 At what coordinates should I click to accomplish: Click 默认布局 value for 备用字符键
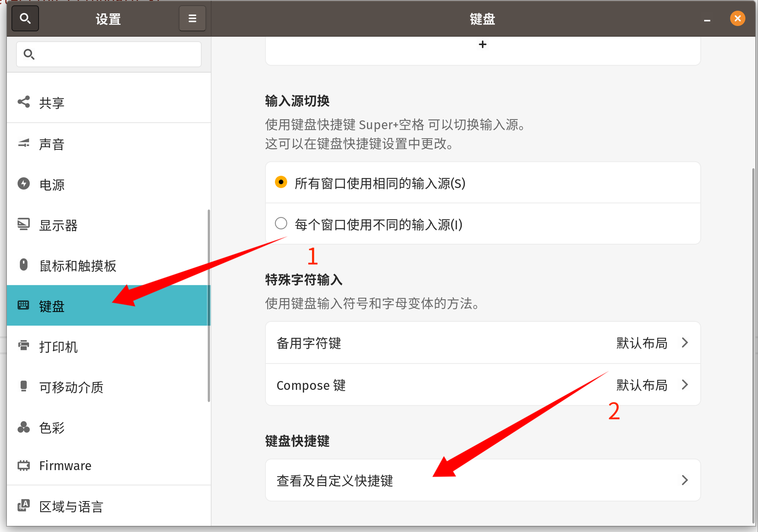tap(642, 343)
